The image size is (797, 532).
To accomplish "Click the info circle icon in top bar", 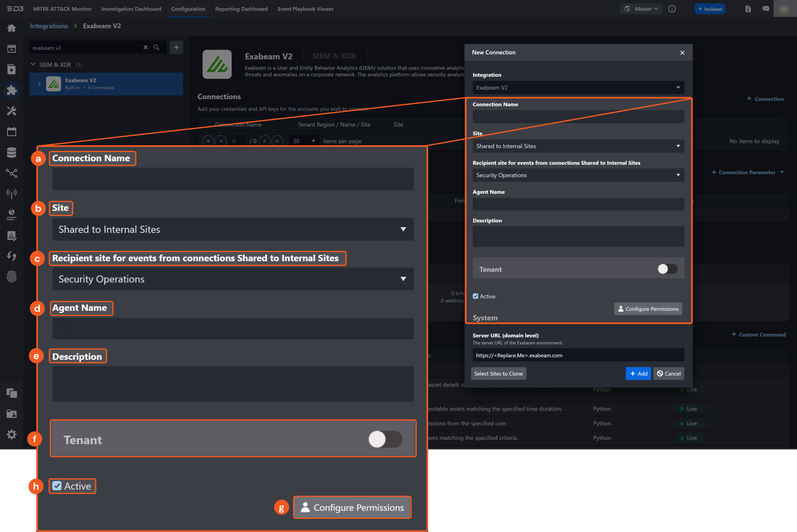I will [672, 9].
